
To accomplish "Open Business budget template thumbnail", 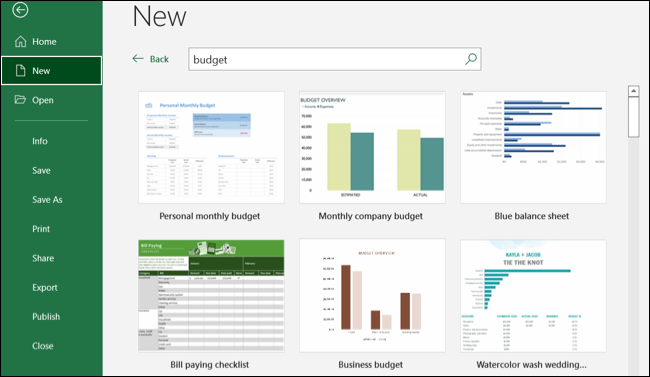I will pos(372,296).
